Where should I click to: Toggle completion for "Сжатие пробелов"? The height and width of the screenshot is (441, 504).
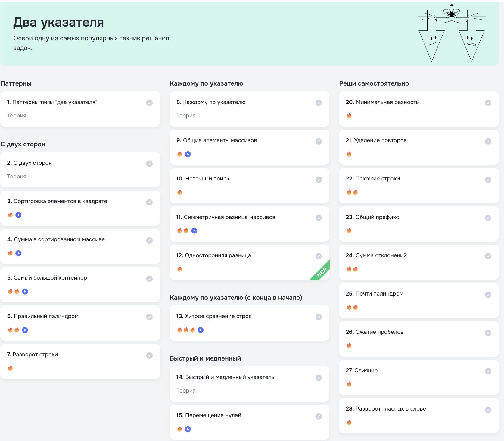[488, 333]
